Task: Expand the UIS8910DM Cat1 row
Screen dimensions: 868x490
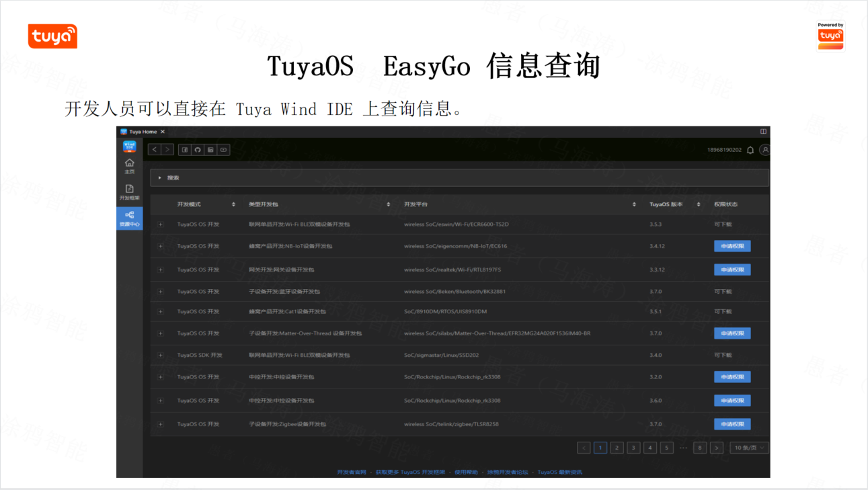Action: (x=161, y=312)
